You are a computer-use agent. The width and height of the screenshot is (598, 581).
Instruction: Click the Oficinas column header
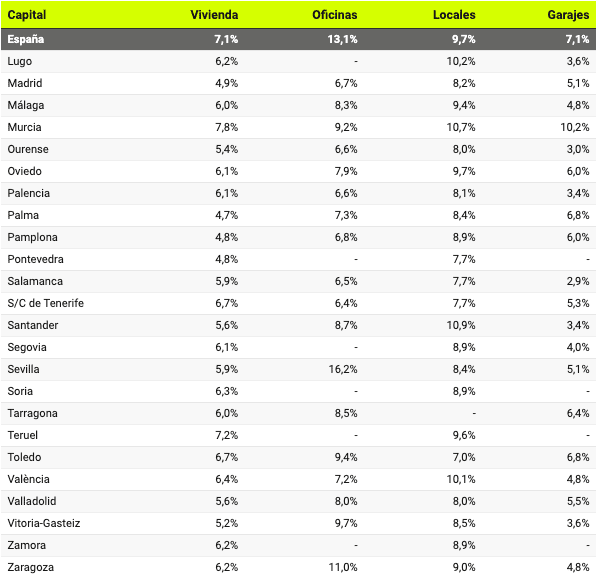pyautogui.click(x=334, y=15)
